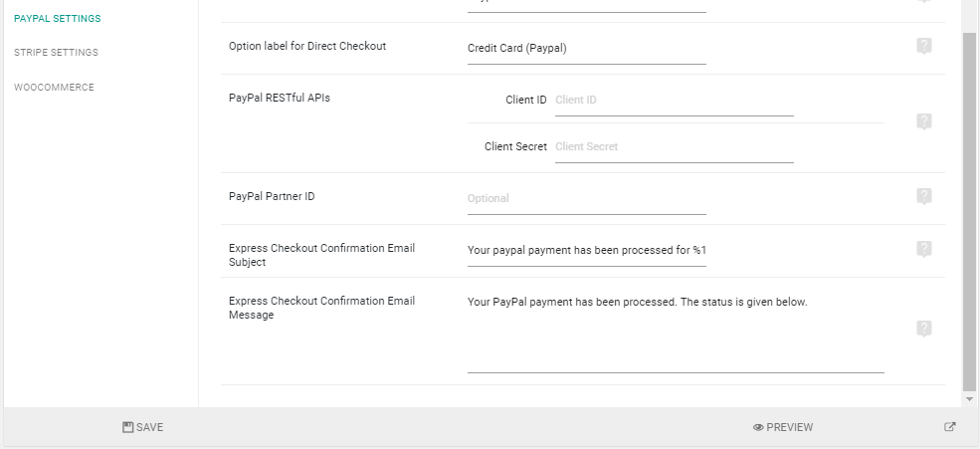Click the PayPal Partner ID optional field
Image resolution: width=980 pixels, height=449 pixels.
(587, 199)
